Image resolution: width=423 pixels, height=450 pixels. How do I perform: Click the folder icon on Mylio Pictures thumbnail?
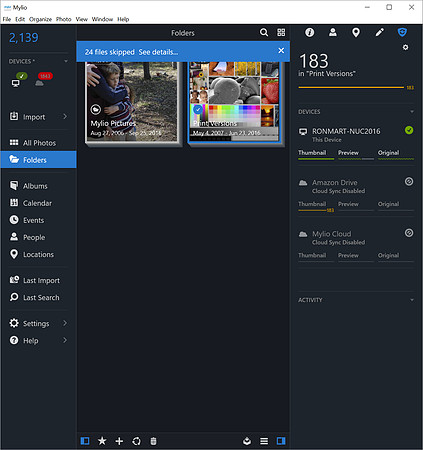click(96, 109)
